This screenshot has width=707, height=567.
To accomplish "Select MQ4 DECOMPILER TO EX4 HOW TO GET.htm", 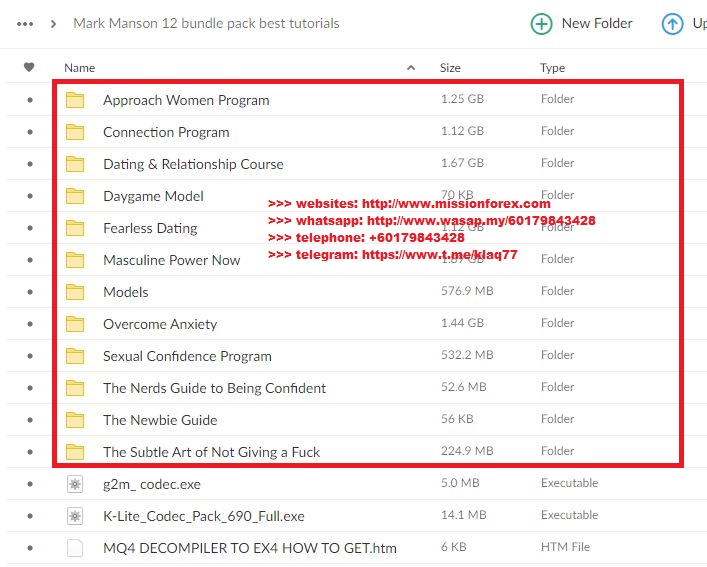I will point(250,549).
